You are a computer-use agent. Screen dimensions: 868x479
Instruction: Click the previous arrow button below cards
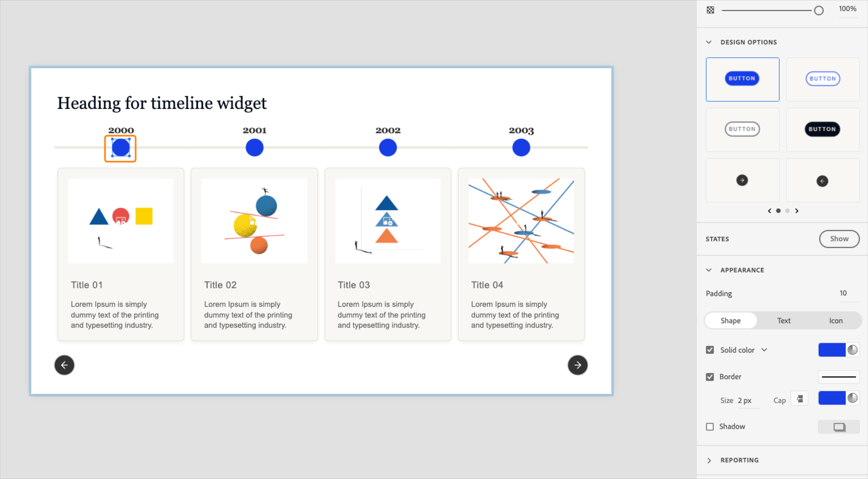tap(64, 365)
